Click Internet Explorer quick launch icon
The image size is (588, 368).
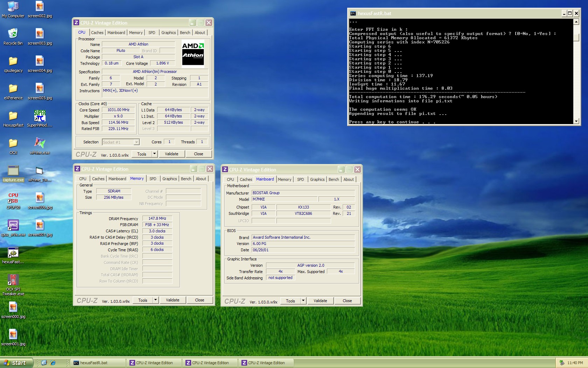(53, 363)
